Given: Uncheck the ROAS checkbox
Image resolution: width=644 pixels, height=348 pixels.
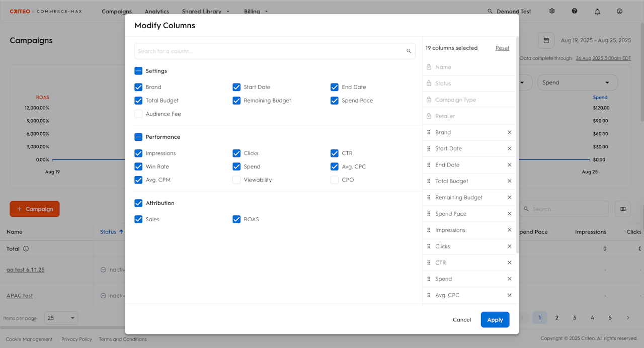Looking at the screenshot, I should (x=236, y=219).
